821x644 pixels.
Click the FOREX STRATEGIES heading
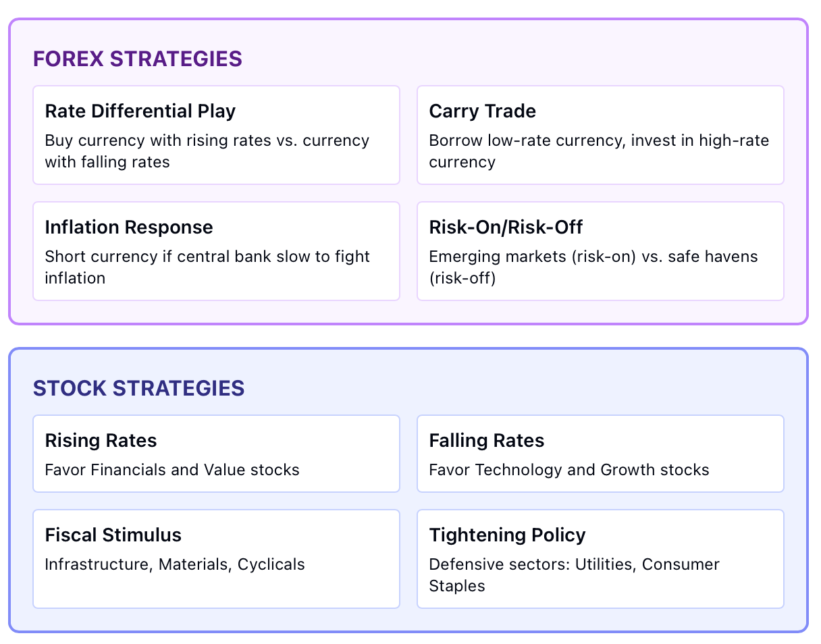[138, 59]
